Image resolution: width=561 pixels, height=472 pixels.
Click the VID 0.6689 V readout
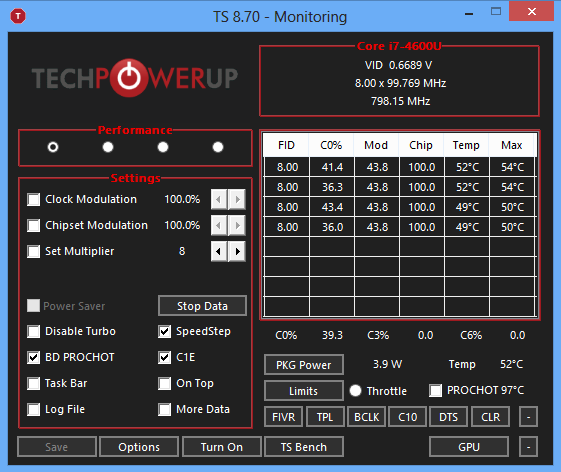399,65
